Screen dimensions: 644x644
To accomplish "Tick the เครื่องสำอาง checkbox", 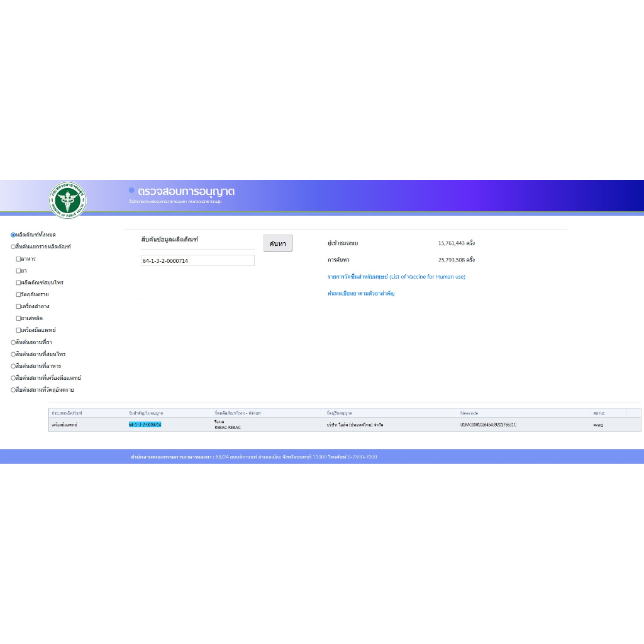I will 19,306.
